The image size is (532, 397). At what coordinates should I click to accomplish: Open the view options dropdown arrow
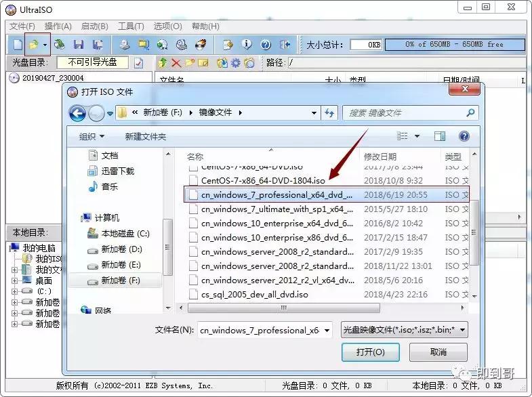[417, 136]
